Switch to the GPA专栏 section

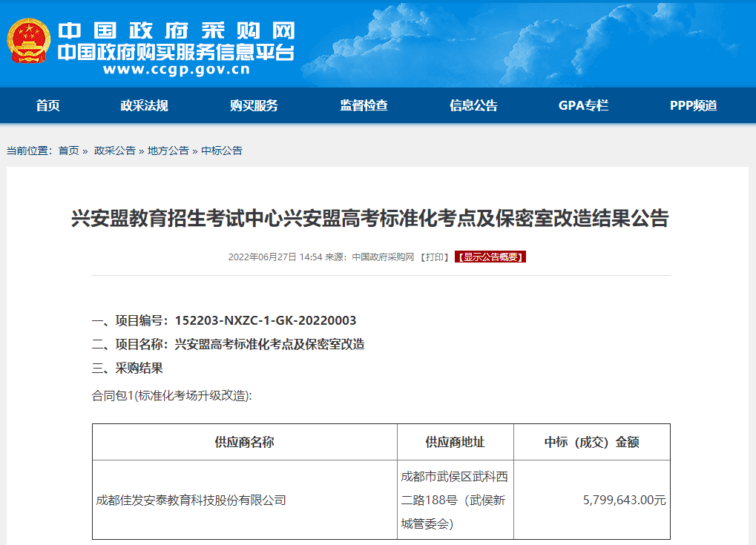583,105
